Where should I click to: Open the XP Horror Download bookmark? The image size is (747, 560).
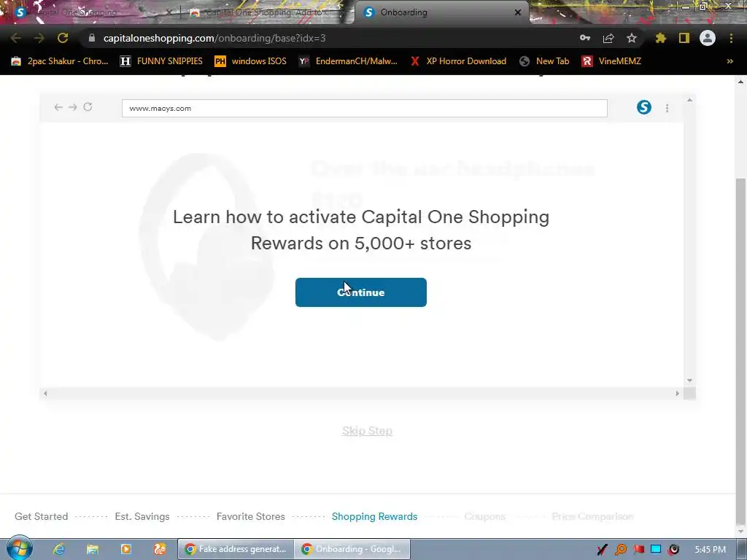[x=458, y=61]
